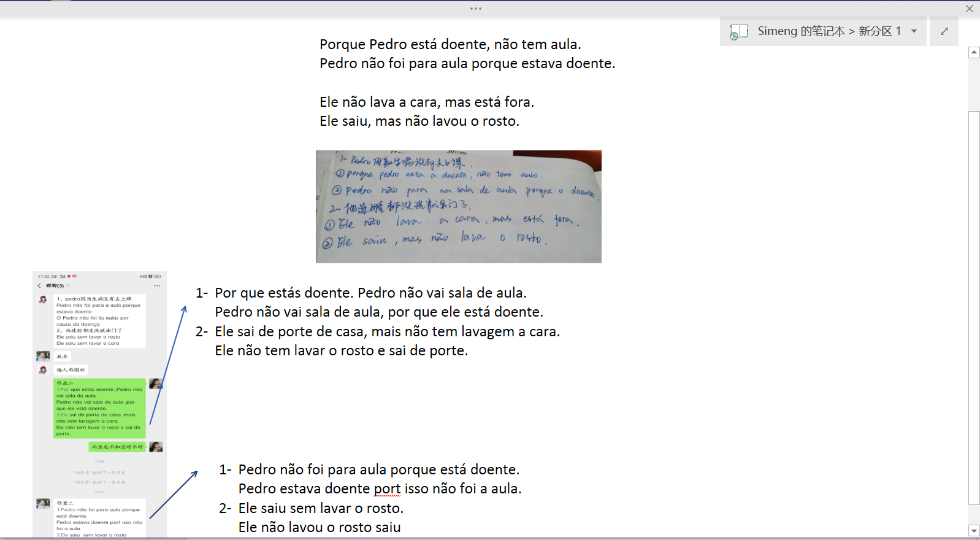980x540 pixels.
Task: Click the scrollbar down arrow
Action: click(x=974, y=531)
